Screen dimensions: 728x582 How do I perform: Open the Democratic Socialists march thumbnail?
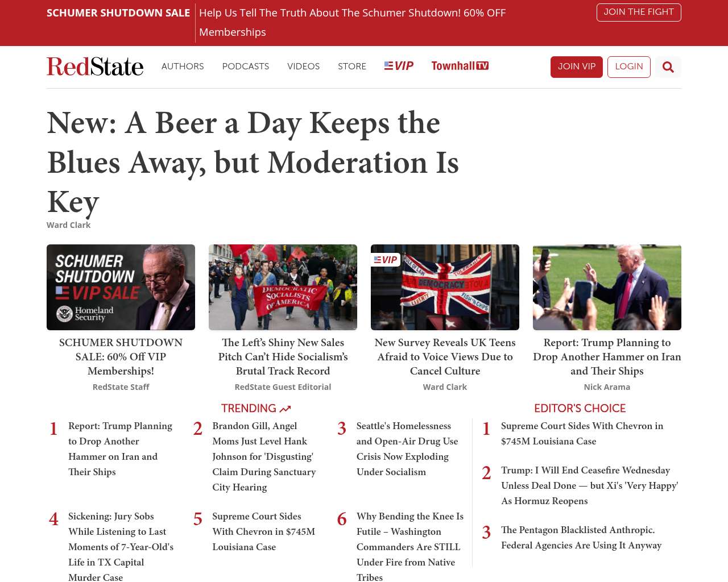point(283,287)
